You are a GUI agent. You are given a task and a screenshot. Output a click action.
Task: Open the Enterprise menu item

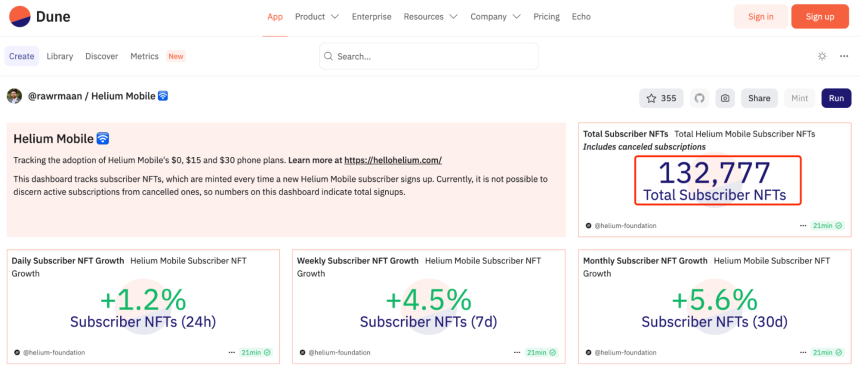coord(371,16)
